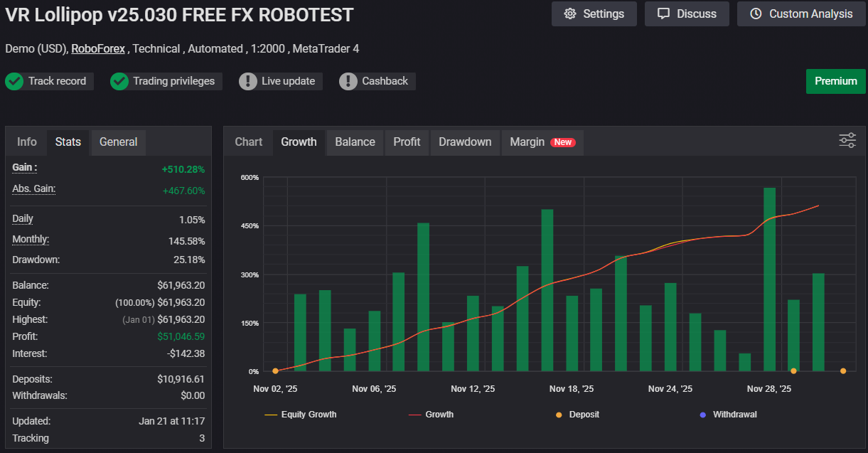Click the Premium green button
Image resolution: width=868 pixels, height=453 pixels.
[835, 81]
